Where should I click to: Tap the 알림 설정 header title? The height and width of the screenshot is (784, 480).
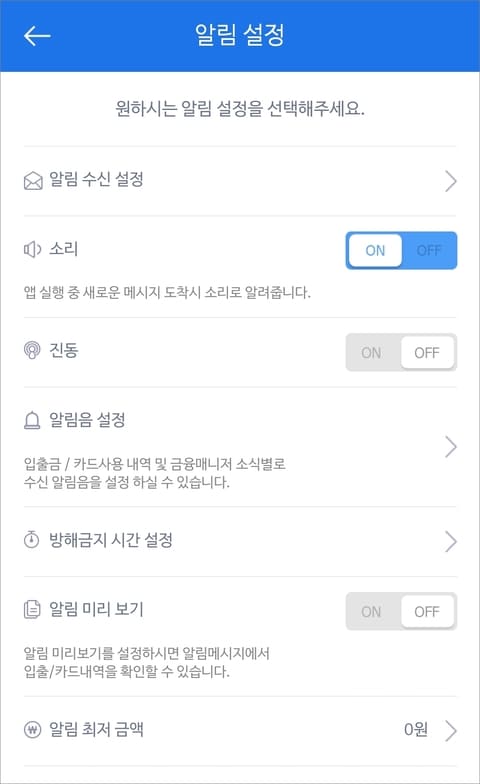(240, 35)
